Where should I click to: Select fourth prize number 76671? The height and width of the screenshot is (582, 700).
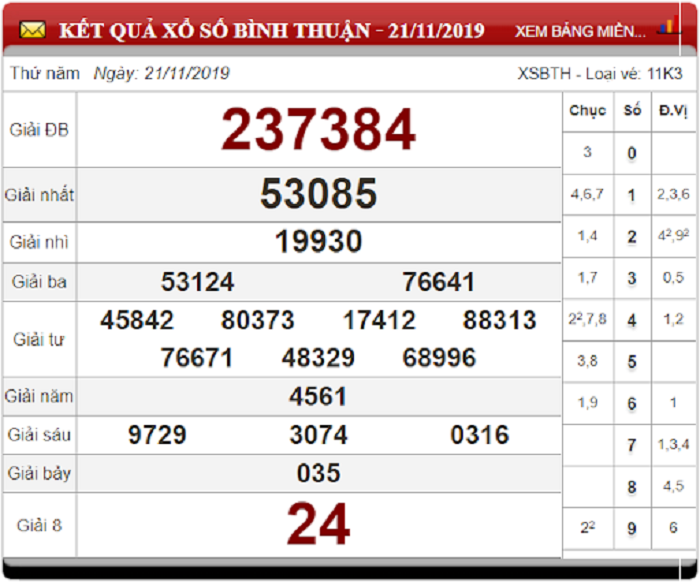pyautogui.click(x=197, y=358)
